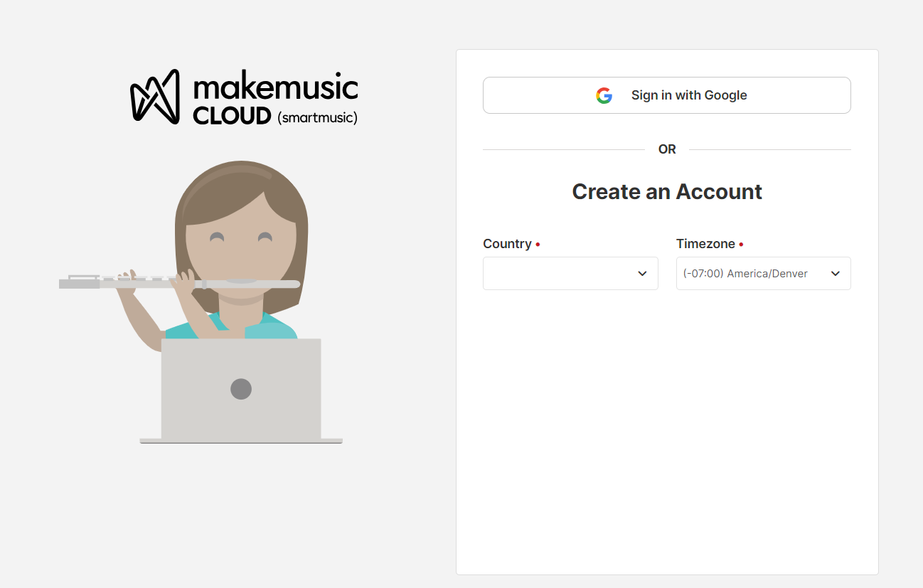923x588 pixels.
Task: Click the red required marker next to Country
Action: click(538, 243)
